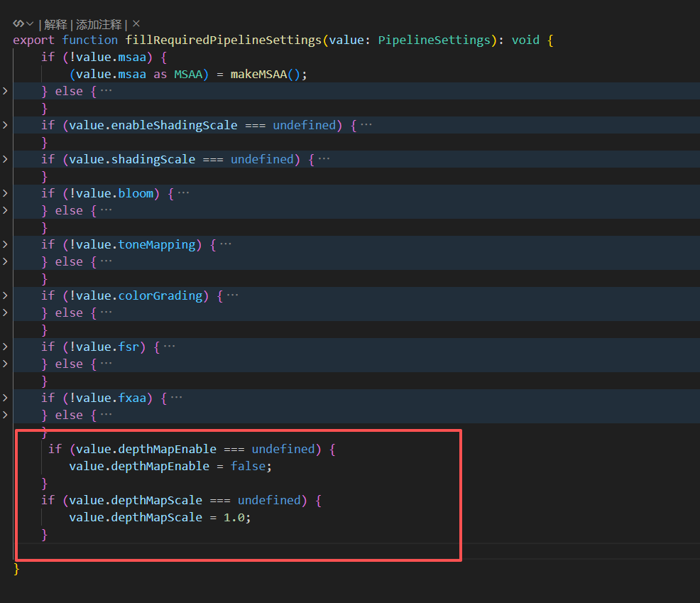This screenshot has width=700, height=603.
Task: Expand the else block after fxaa
Action: click(x=5, y=415)
